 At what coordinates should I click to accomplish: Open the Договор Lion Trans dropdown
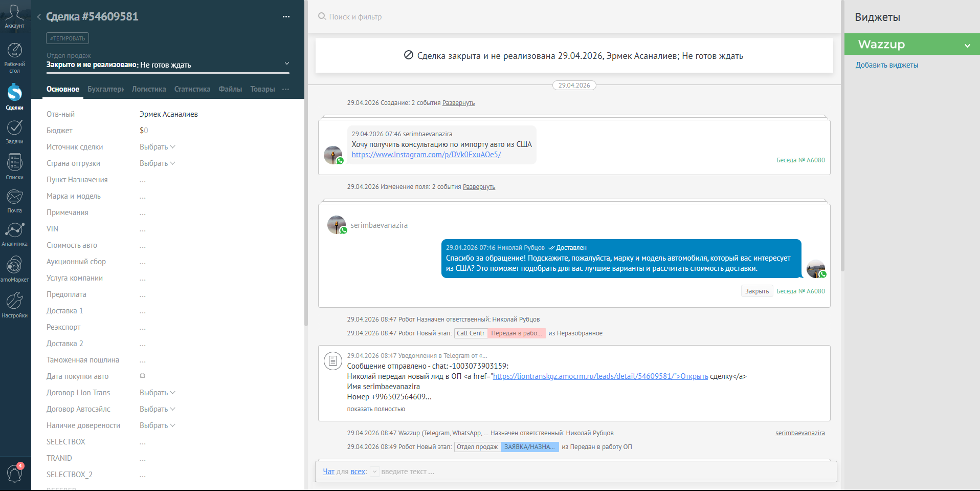pos(157,393)
